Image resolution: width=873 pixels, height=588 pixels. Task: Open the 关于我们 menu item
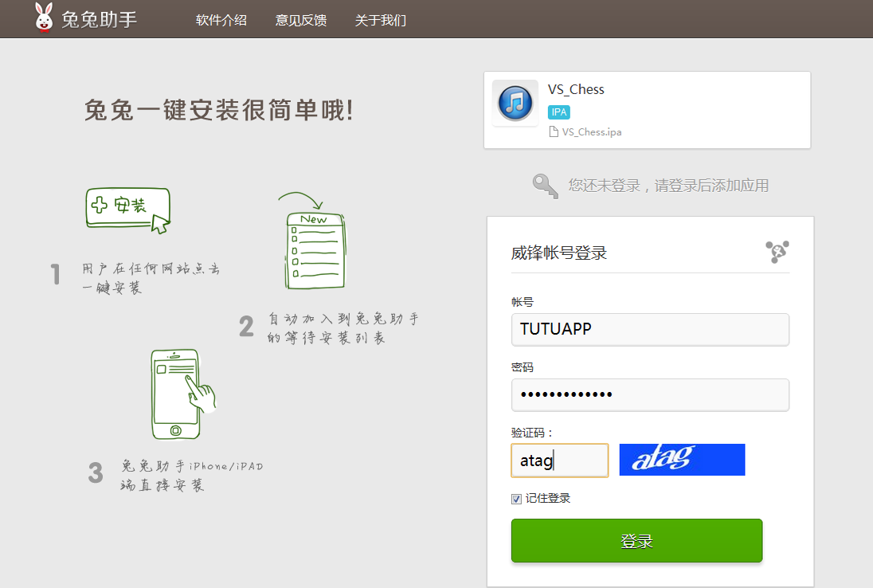pyautogui.click(x=380, y=21)
